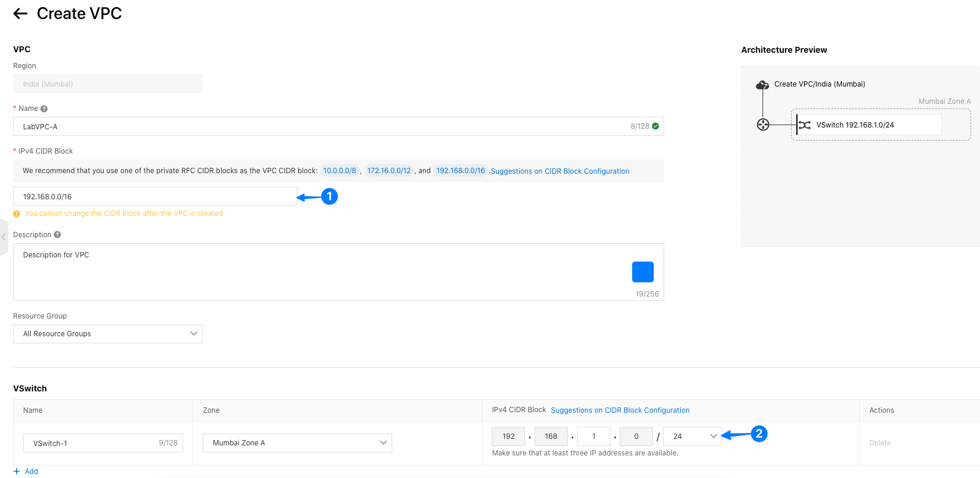980x478 pixels.
Task: Open the subnet mask 24 dropdown
Action: point(692,436)
